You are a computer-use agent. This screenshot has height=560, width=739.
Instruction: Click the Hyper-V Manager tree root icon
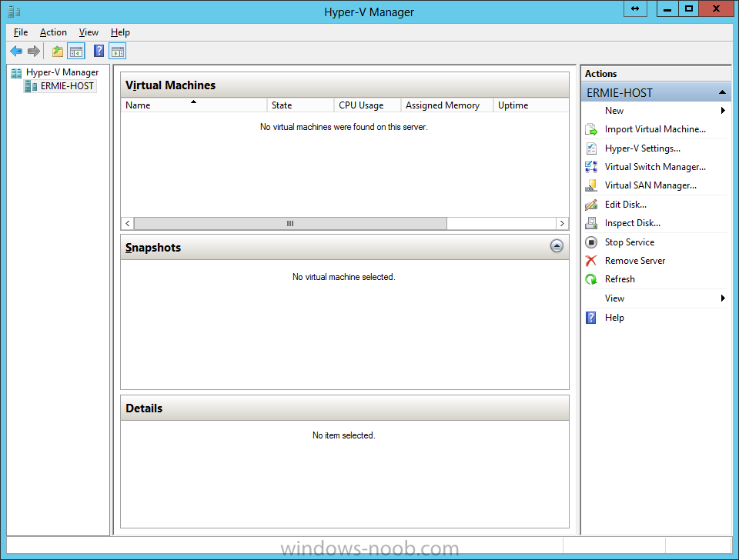click(x=16, y=72)
